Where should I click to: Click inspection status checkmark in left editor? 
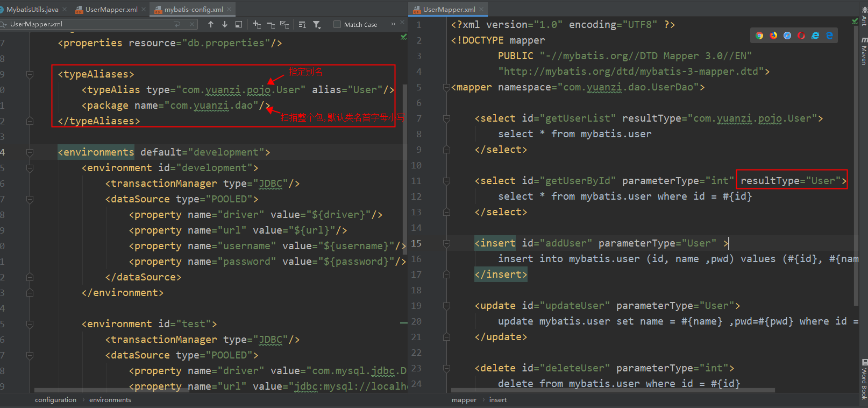[x=404, y=37]
